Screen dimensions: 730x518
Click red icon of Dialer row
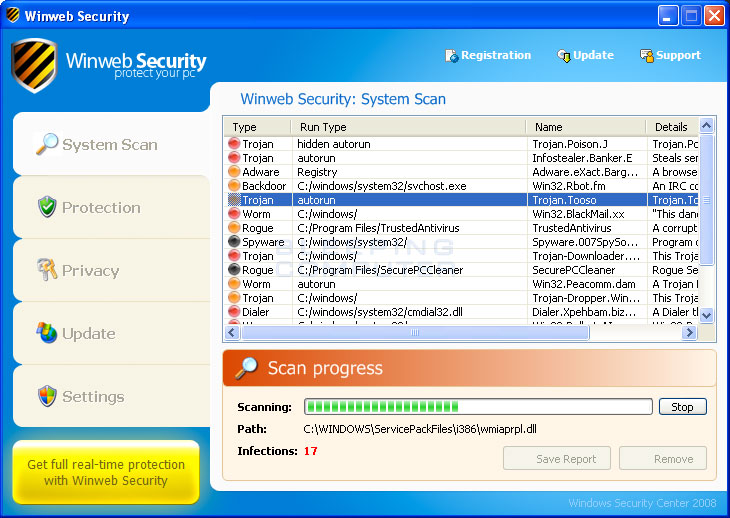234,311
